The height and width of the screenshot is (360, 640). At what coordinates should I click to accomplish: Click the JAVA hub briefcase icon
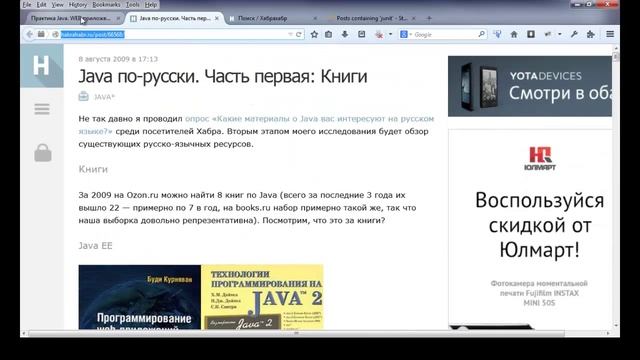(x=84, y=96)
